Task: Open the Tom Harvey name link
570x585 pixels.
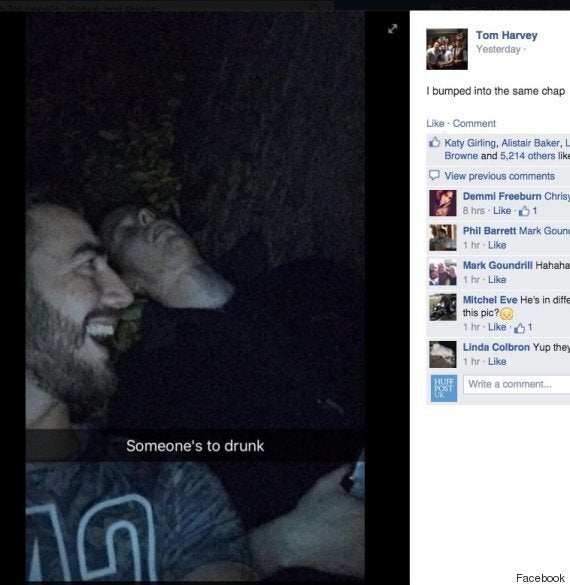Action: click(507, 35)
